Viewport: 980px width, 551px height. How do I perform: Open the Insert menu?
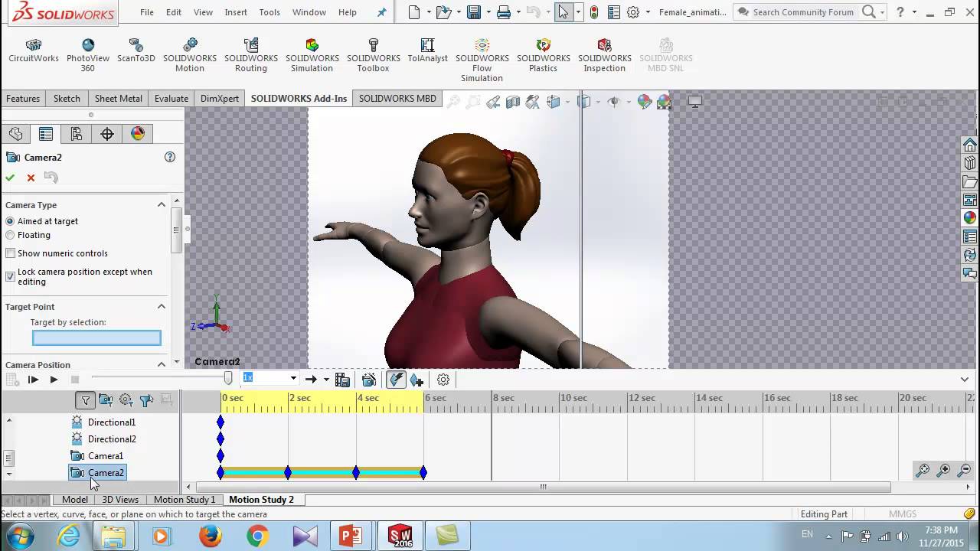pos(236,12)
